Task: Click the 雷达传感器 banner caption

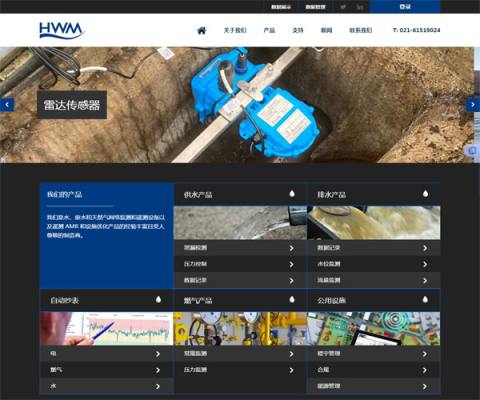Action: (72, 105)
